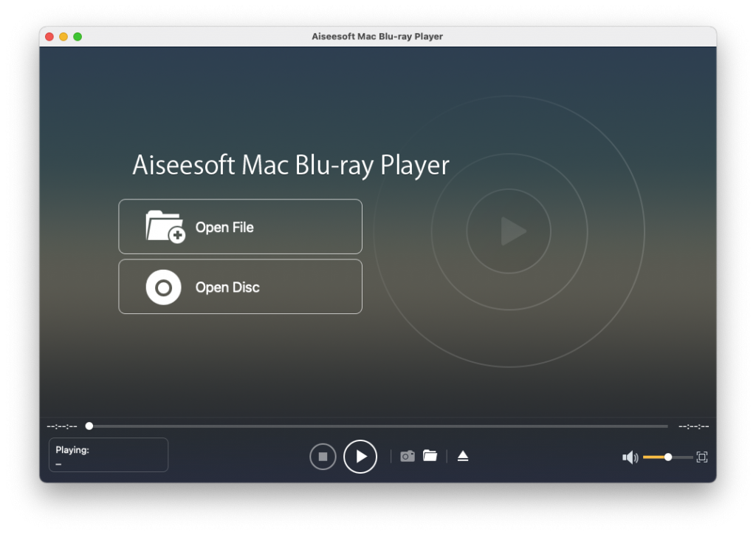
Task: Click the folder-plus icon in Open File
Action: (x=165, y=226)
